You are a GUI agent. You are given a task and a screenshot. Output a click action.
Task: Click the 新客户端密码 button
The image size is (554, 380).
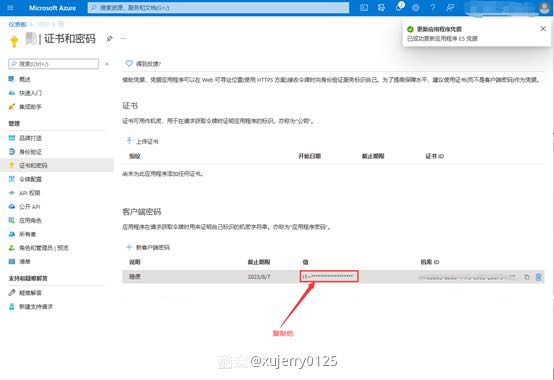[148, 247]
